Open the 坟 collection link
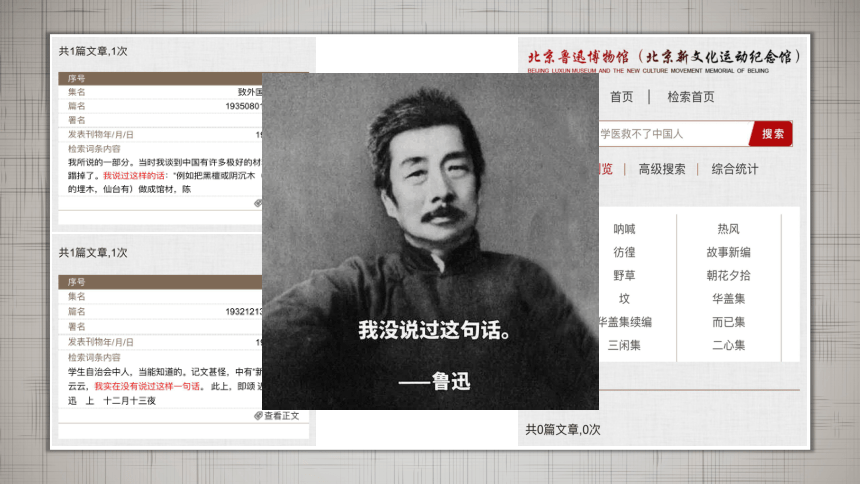Screen dimensions: 860x484 (x=624, y=299)
